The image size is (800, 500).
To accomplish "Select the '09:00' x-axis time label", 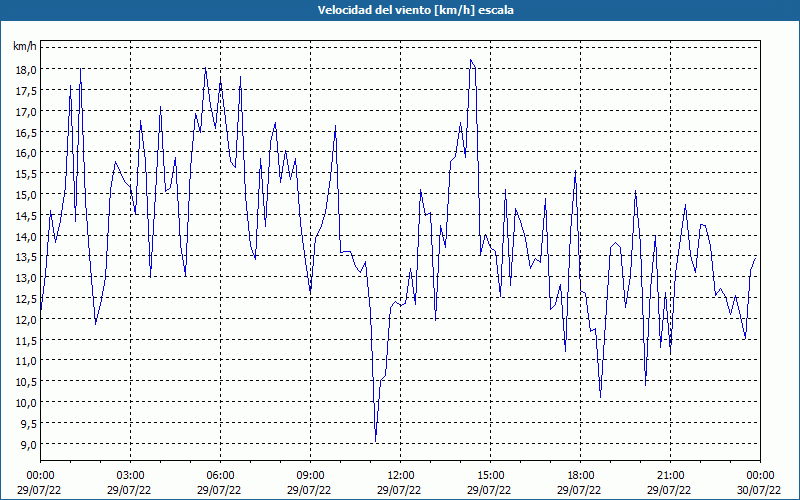I will 310,476.
